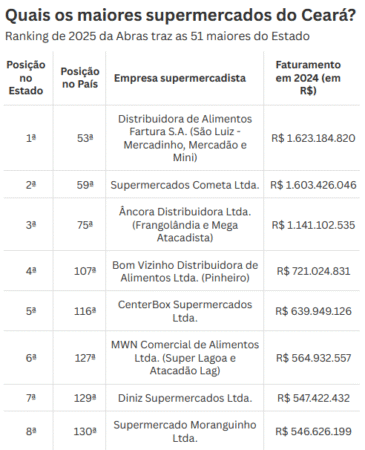Viewport: 365px width, 450px height.
Task: Select the 'Empresa supermercadista' column header
Action: coord(180,78)
